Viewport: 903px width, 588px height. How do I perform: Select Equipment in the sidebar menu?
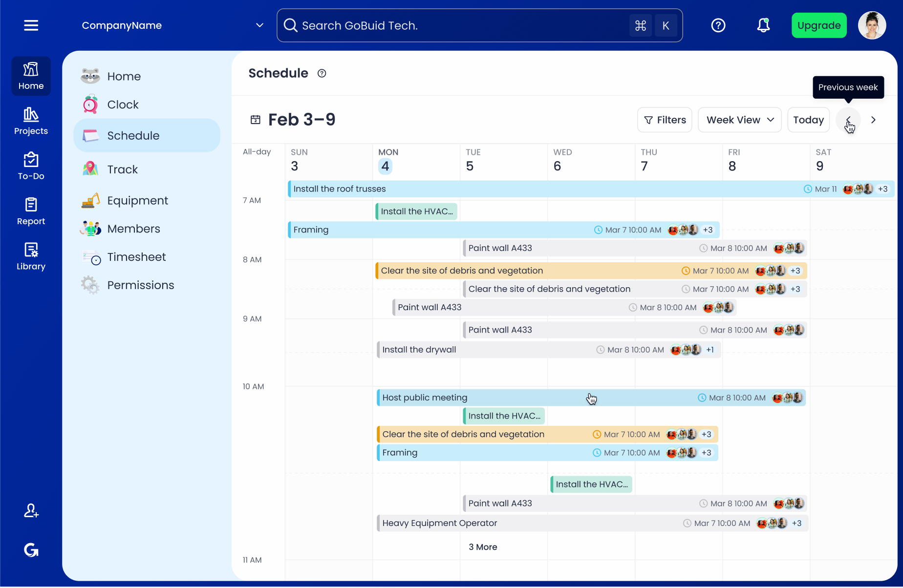(137, 201)
